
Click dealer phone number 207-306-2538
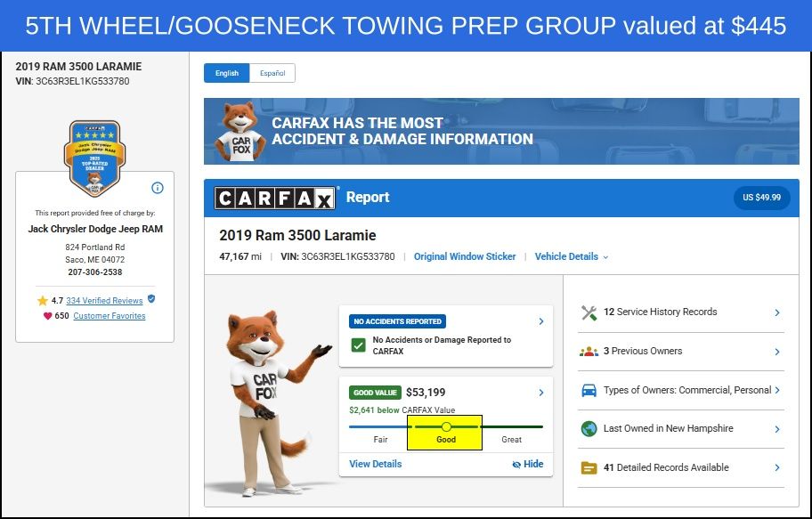(x=95, y=272)
